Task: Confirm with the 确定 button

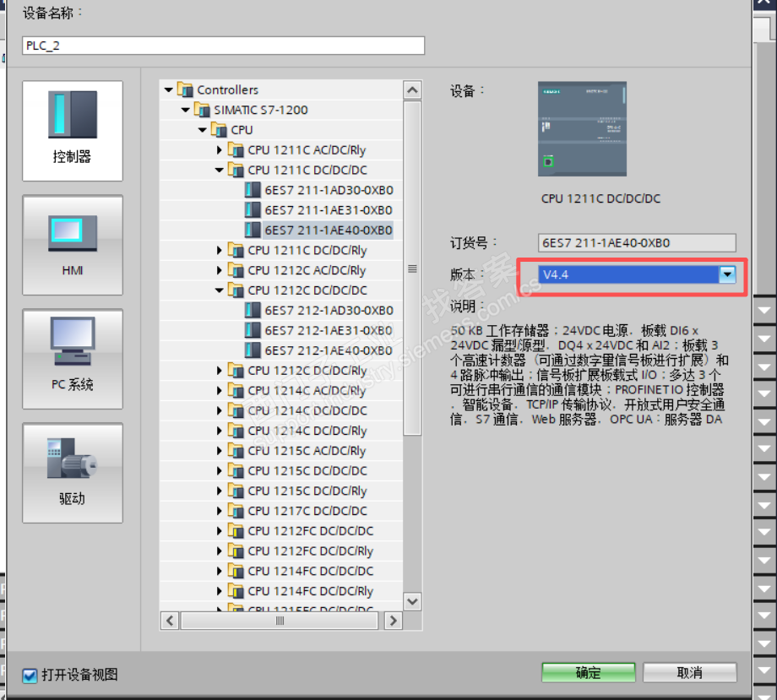Action: [588, 673]
